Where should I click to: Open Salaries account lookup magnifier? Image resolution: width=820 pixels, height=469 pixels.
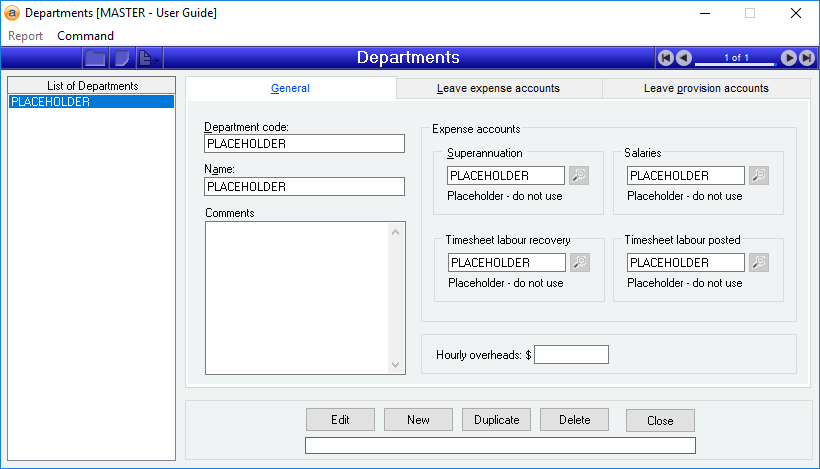[x=759, y=176]
